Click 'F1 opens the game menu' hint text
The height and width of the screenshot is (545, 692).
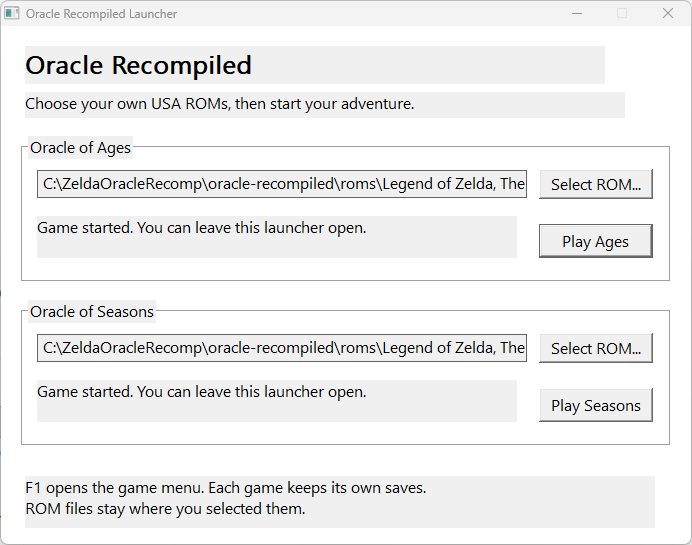(x=226, y=488)
